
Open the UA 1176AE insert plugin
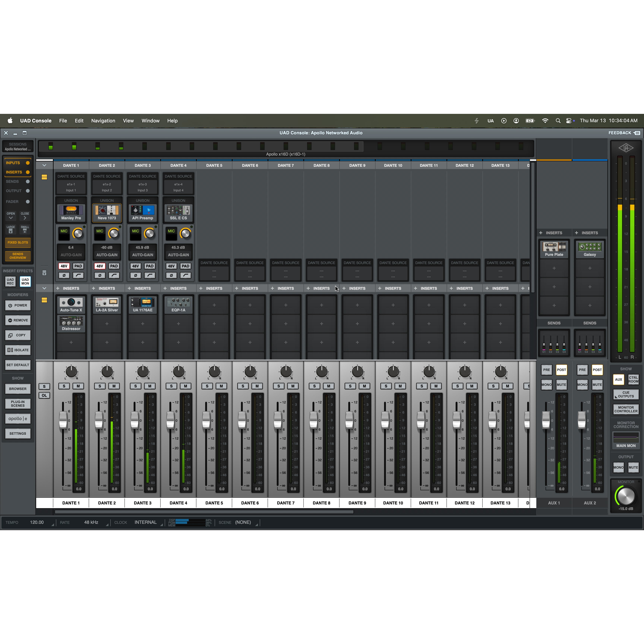(x=142, y=305)
